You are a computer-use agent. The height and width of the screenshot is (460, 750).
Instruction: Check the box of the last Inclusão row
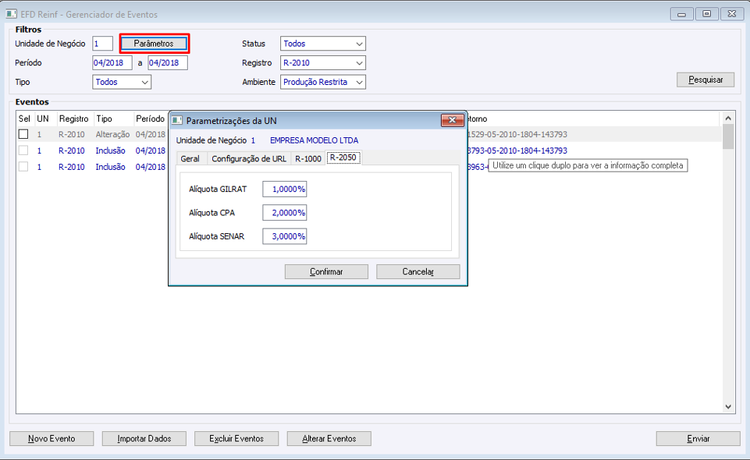[x=23, y=167]
